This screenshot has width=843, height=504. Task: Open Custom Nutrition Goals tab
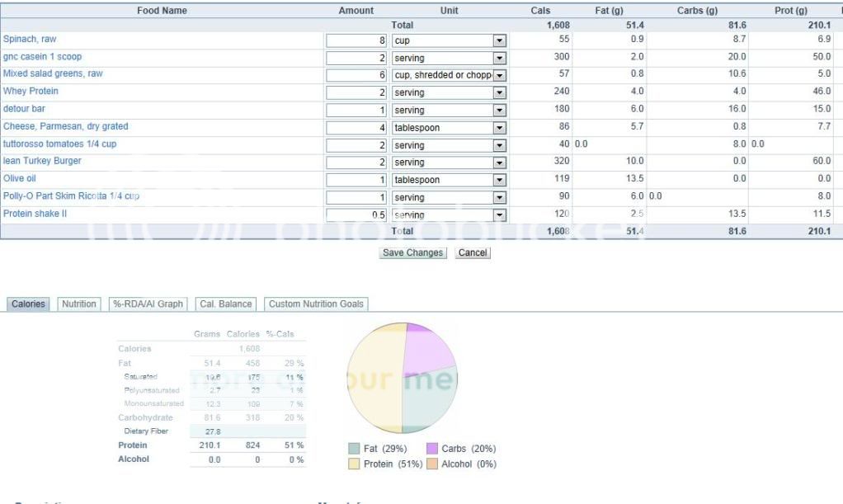point(316,304)
